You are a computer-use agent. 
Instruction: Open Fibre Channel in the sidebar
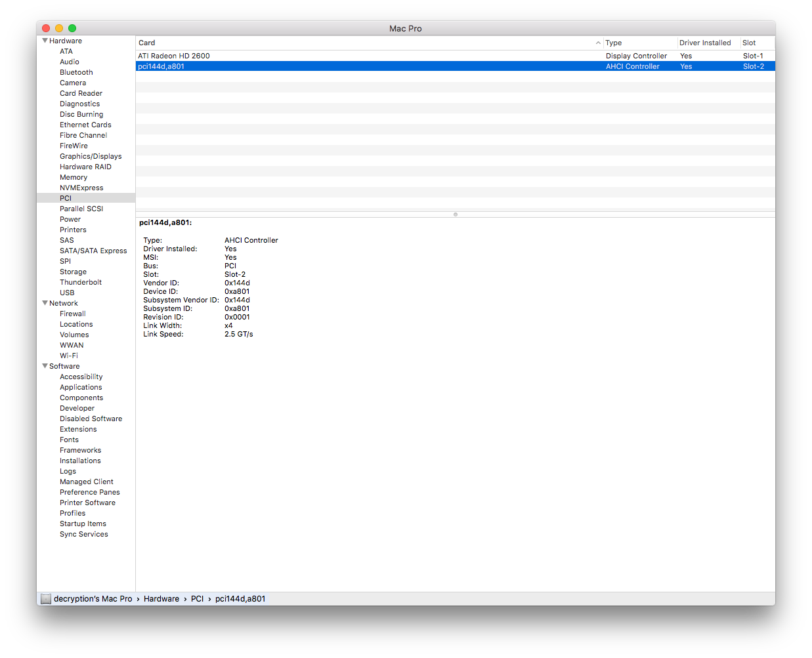click(83, 135)
